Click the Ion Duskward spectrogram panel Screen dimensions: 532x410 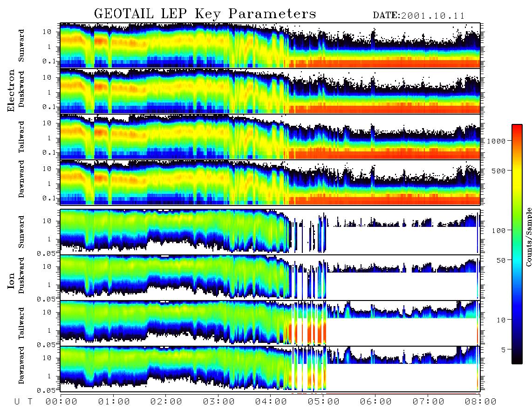click(270, 277)
